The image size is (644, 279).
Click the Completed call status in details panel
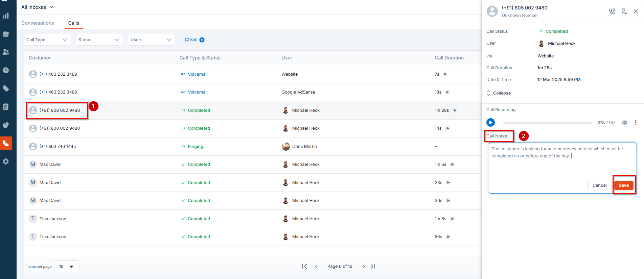[x=556, y=31]
